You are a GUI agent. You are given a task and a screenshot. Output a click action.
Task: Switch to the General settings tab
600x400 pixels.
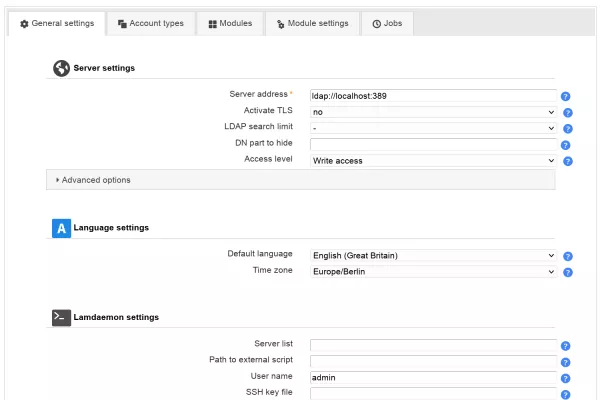tap(57, 23)
